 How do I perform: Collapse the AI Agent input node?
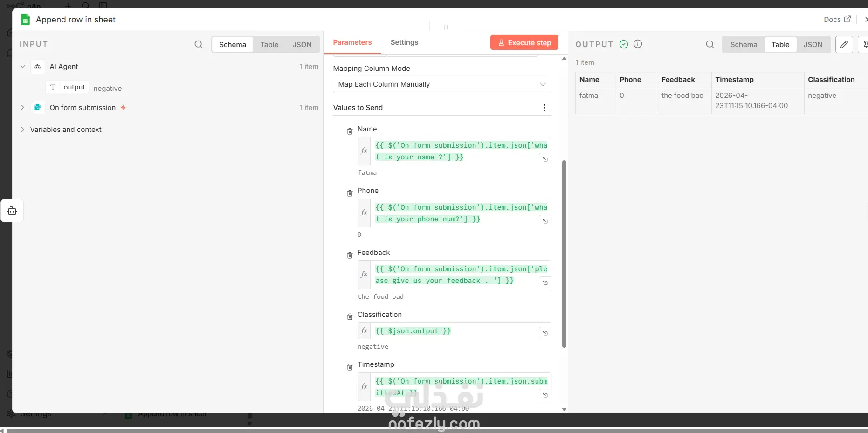click(22, 67)
